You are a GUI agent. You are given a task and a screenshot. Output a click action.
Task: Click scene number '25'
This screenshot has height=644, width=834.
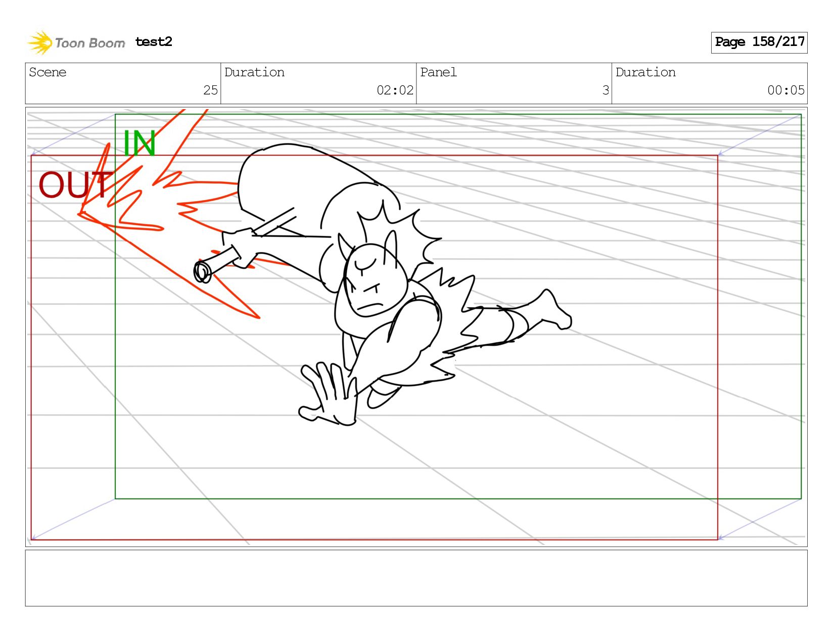click(210, 90)
